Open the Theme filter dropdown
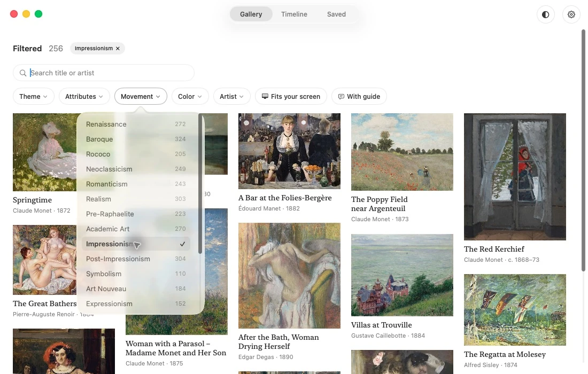The image size is (588, 374). tap(33, 96)
